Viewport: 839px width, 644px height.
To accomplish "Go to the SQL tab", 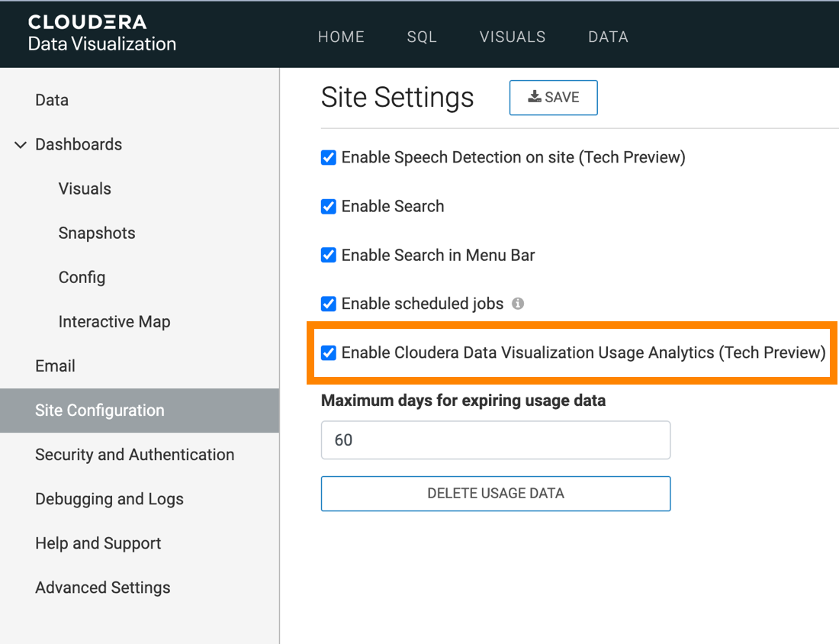I will 422,37.
